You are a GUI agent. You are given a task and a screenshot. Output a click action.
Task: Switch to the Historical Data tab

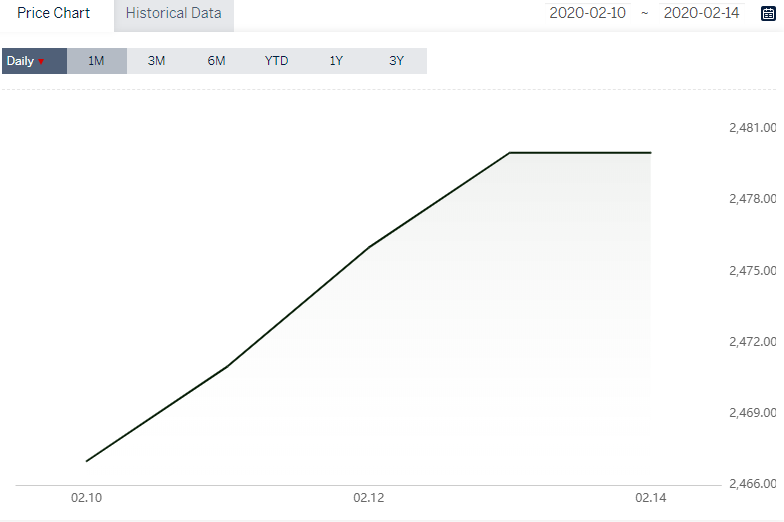coord(173,14)
